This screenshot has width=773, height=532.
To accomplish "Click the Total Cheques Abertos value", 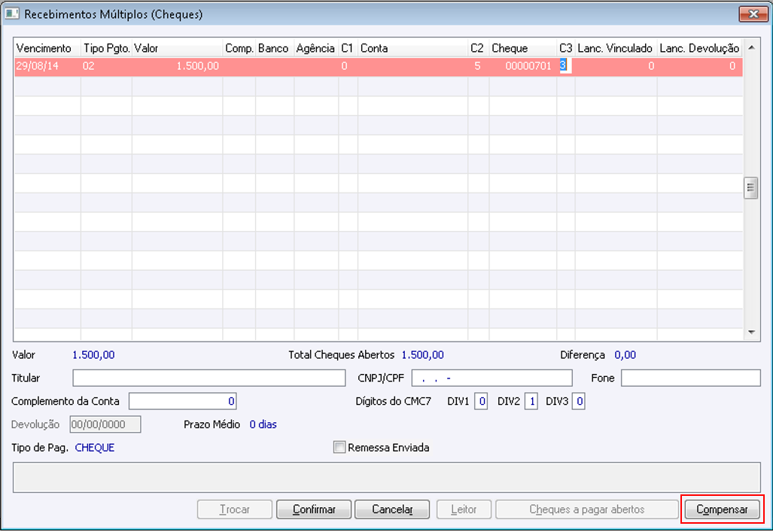I will coord(422,355).
